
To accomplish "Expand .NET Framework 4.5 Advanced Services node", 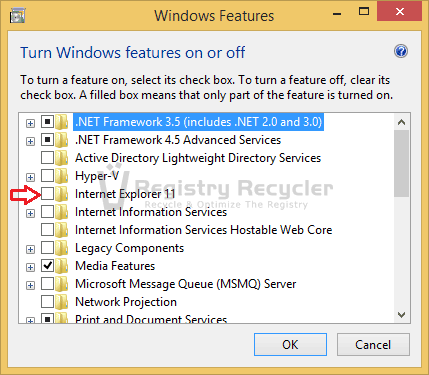I will (30, 141).
